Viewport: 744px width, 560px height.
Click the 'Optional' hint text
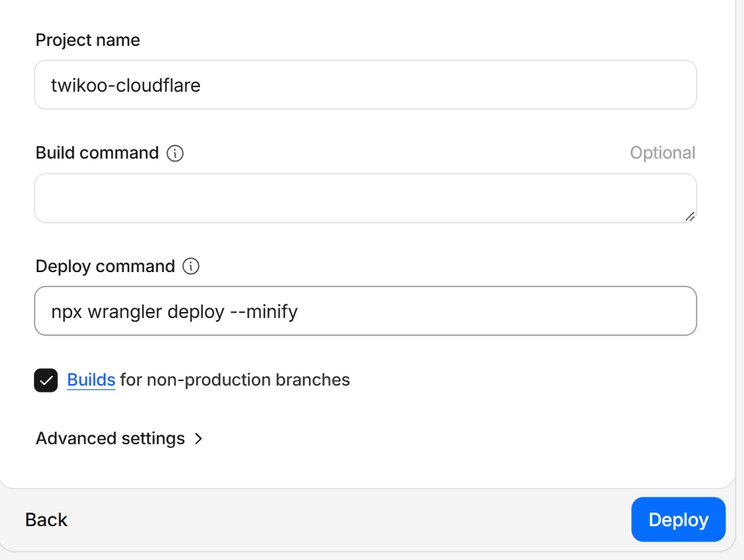click(662, 153)
